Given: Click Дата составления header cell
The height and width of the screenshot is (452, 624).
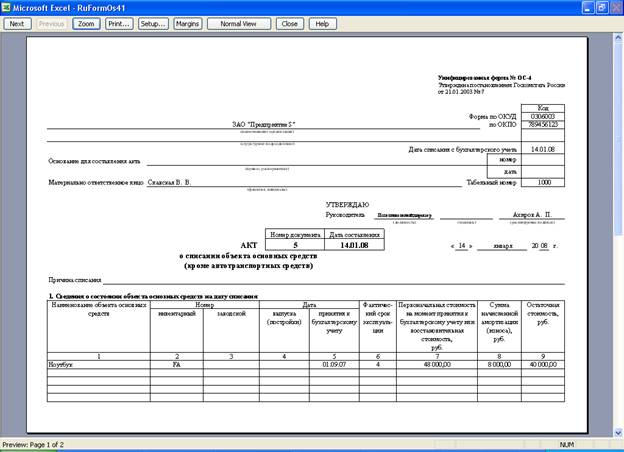Looking at the screenshot, I should click(354, 235).
